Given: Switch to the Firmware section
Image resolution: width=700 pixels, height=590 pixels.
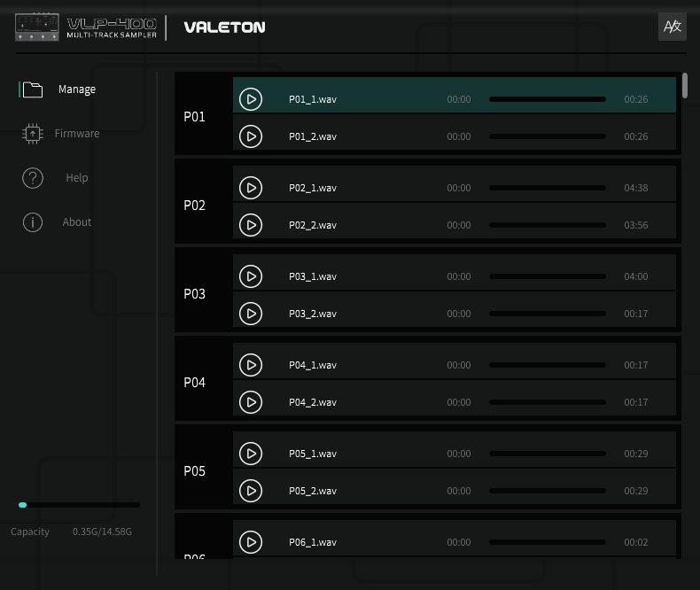Looking at the screenshot, I should tap(77, 134).
